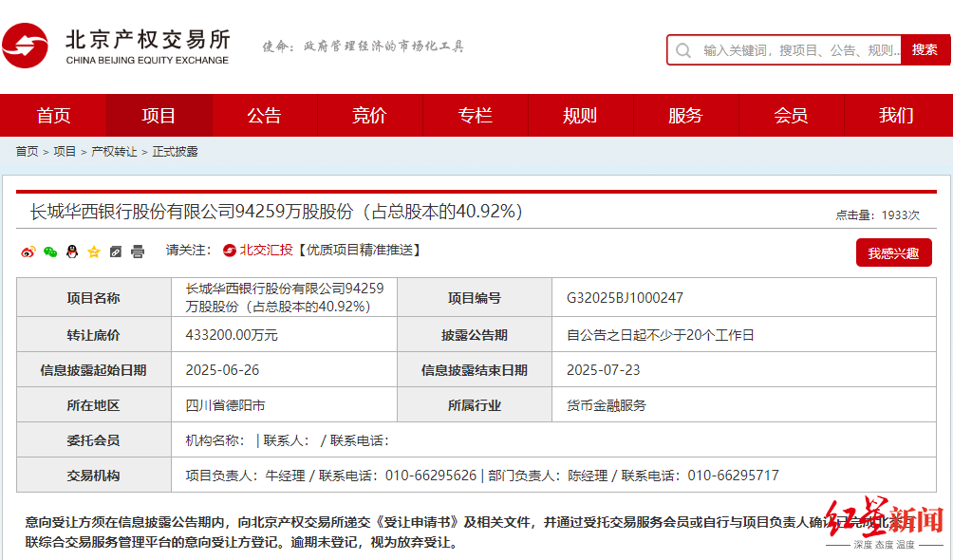This screenshot has height=560, width=953.
Task: Share via the QQ penguin icon
Action: pyautogui.click(x=72, y=252)
